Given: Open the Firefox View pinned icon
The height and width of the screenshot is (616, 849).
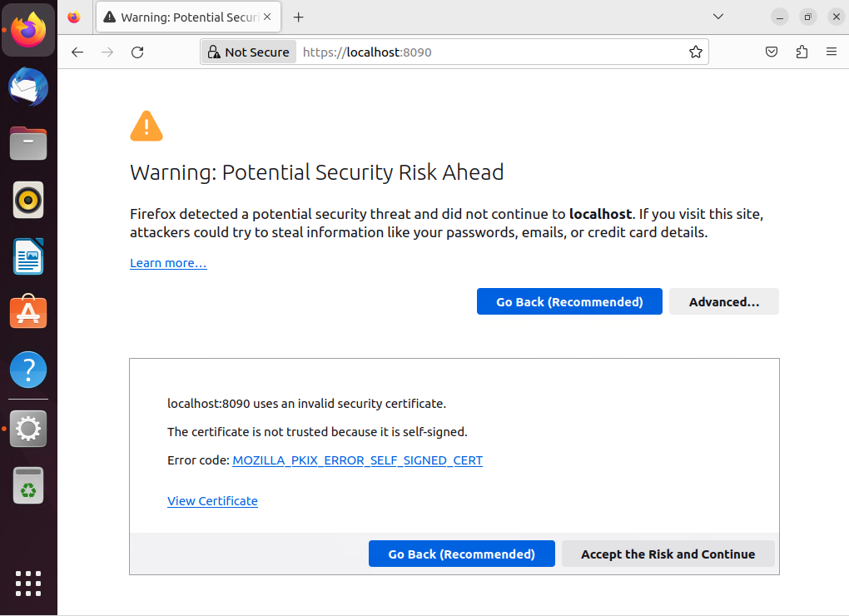Looking at the screenshot, I should pos(74,17).
